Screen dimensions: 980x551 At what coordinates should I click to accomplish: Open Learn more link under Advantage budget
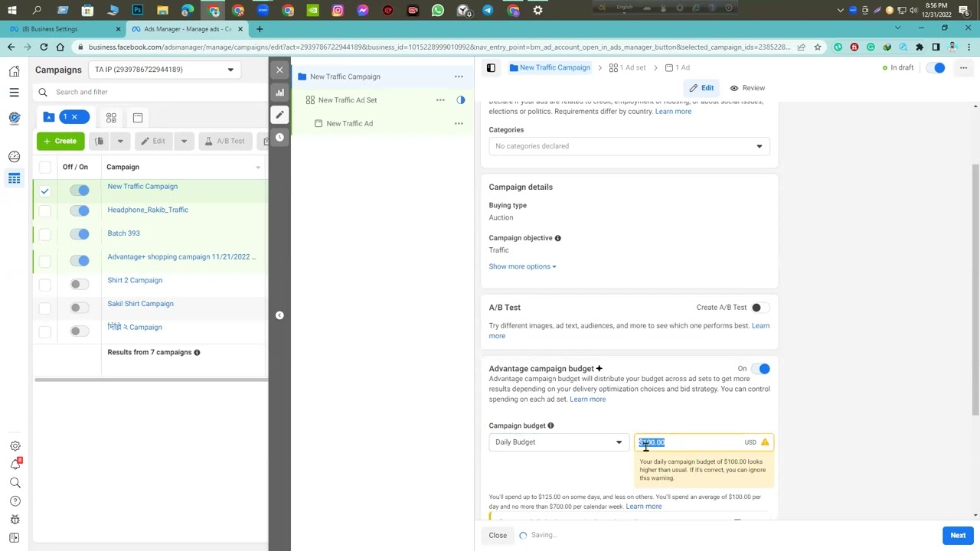pyautogui.click(x=587, y=399)
